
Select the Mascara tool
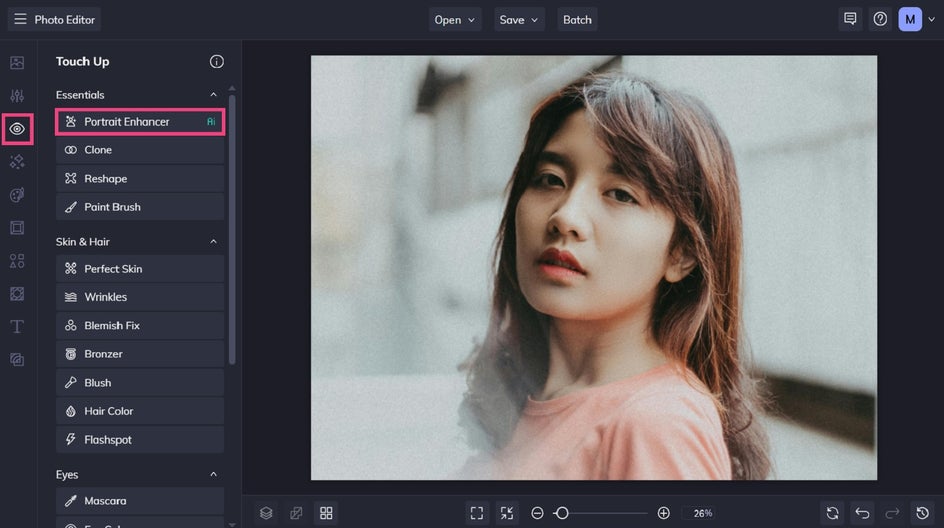point(140,501)
